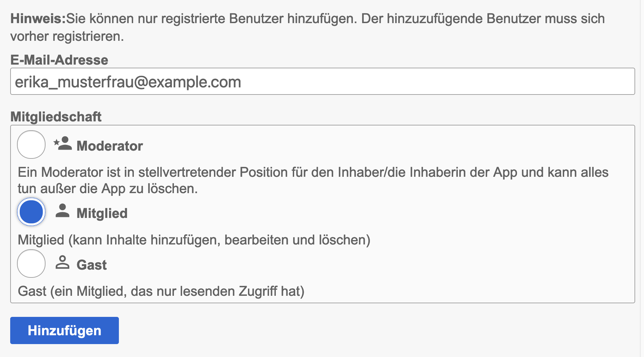644x357 pixels.
Task: Click the Moderator star-person icon
Action: pyautogui.click(x=63, y=144)
